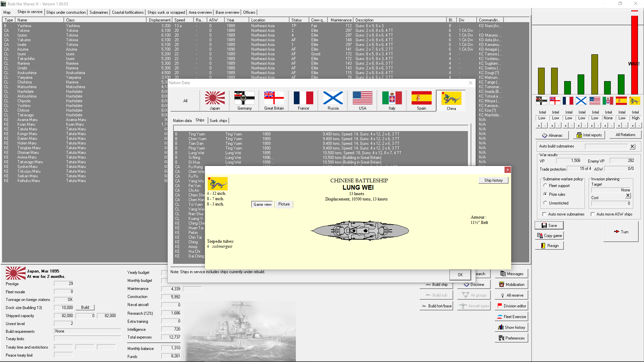Image resolution: width=644 pixels, height=362 pixels.
Task: Select Prize rules submarine policy
Action: 545,194
